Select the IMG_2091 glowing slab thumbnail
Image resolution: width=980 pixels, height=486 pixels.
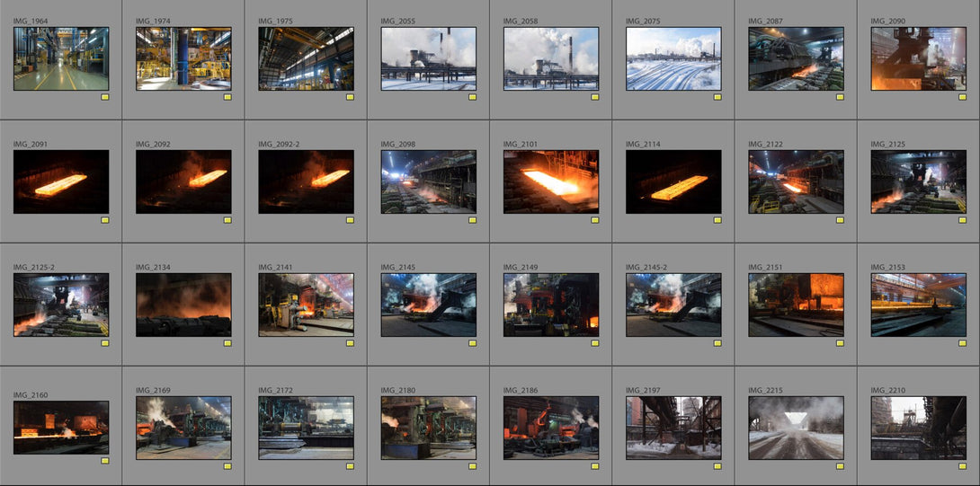(61, 181)
